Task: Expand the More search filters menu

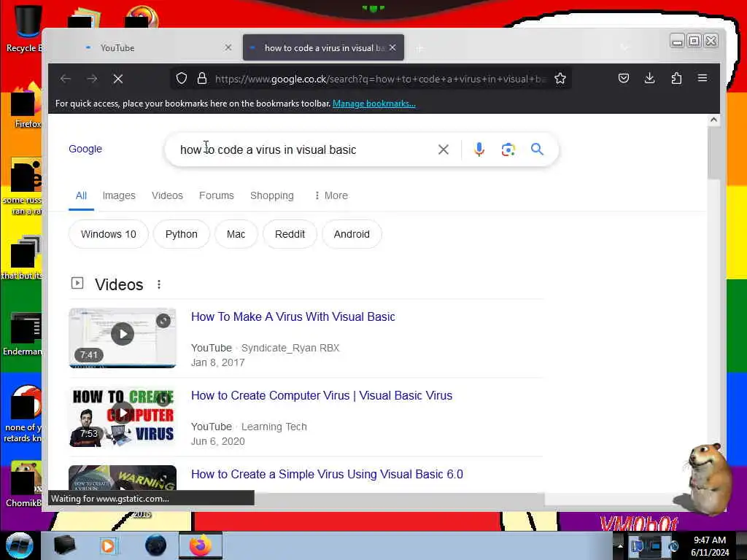Action: tap(331, 195)
